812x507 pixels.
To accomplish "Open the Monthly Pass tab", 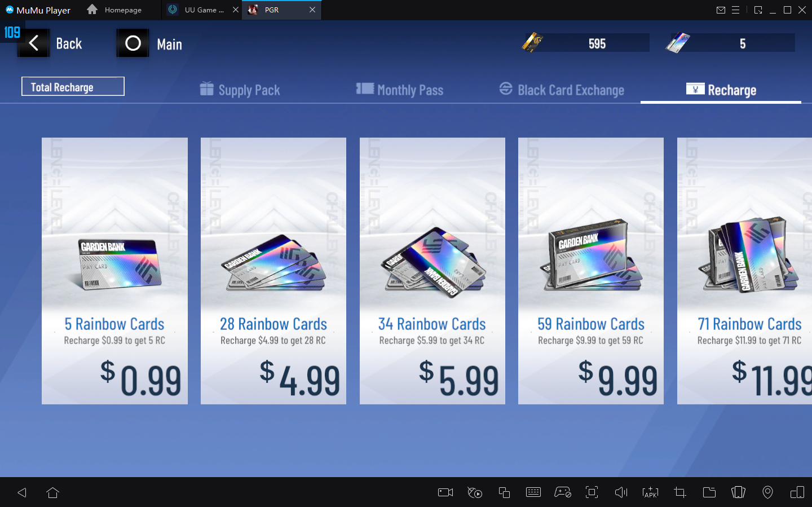I will (x=400, y=90).
